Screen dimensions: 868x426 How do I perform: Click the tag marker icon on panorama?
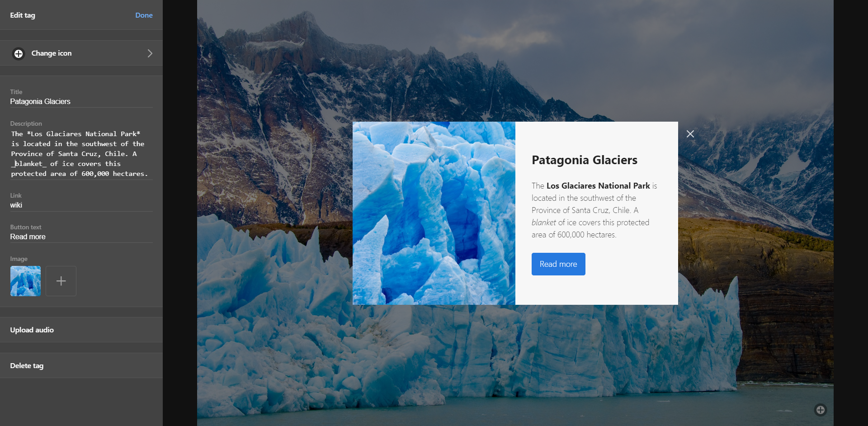click(x=821, y=410)
